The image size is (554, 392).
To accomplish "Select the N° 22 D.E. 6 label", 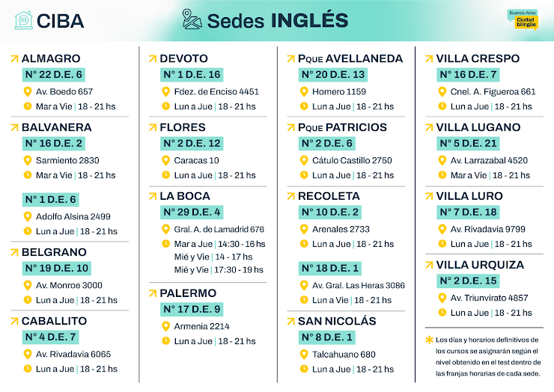I will (x=53, y=74).
